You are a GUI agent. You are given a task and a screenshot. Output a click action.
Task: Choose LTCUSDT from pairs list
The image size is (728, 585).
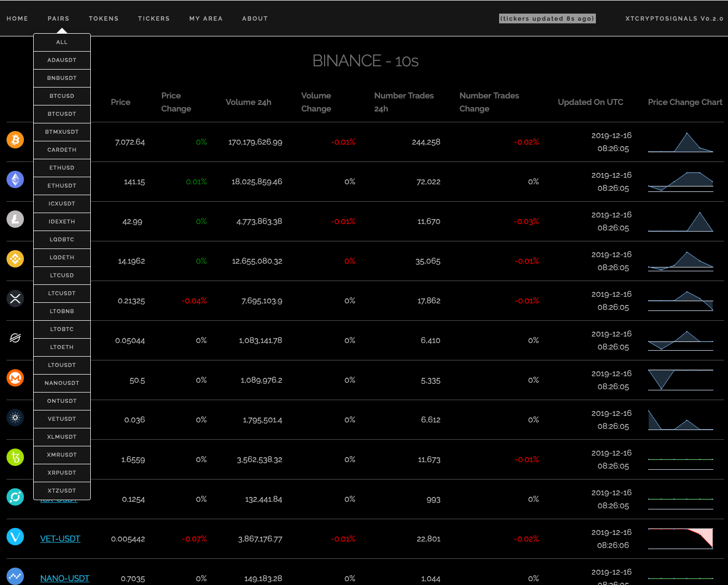point(62,294)
